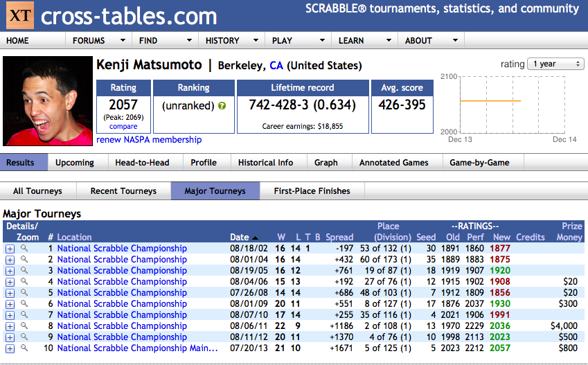Screen dimensions: 588x365
Task: Show the Recent Tourneys sub-tab
Action: click(x=123, y=191)
